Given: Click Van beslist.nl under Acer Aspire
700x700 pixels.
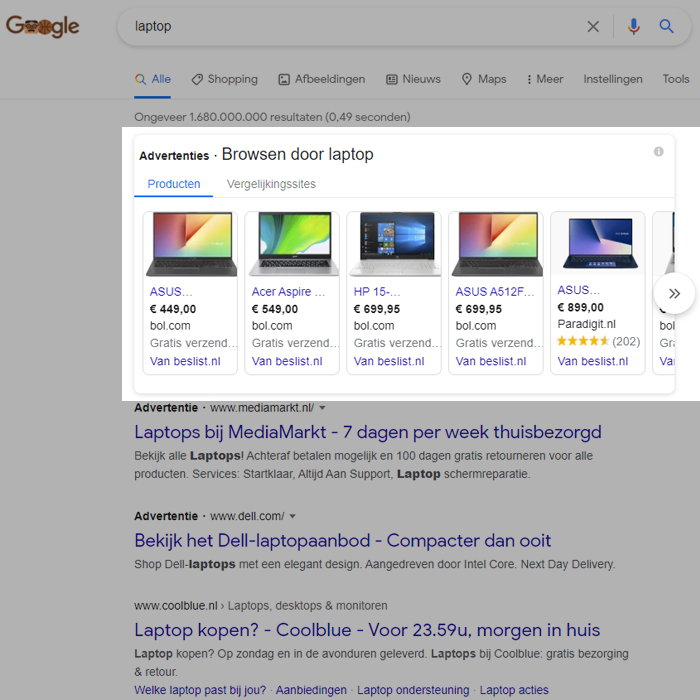Looking at the screenshot, I should point(287,361).
